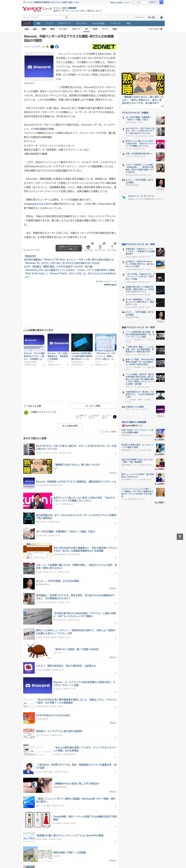Share article on Facebook below headline

click(x=57, y=47)
